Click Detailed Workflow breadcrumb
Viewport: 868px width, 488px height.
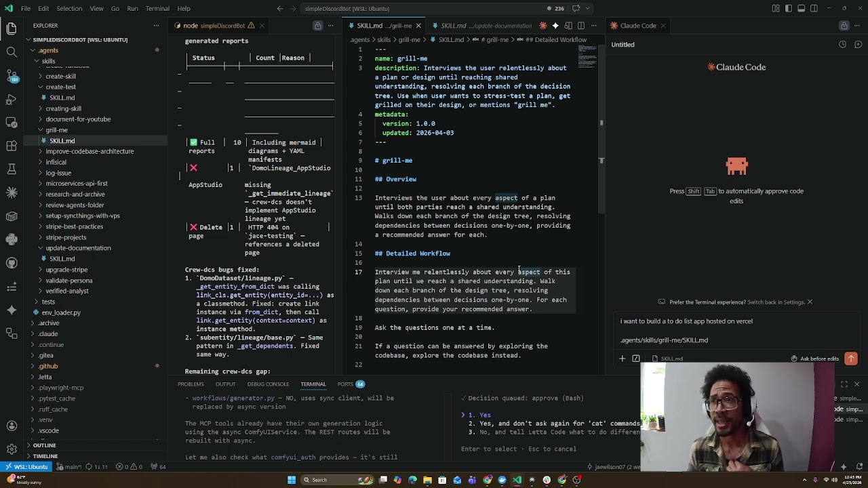pyautogui.click(x=555, y=39)
